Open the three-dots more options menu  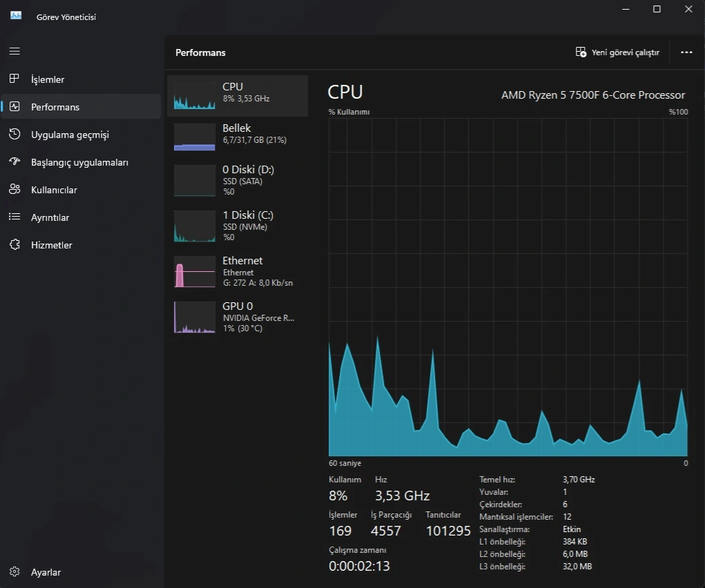point(686,52)
